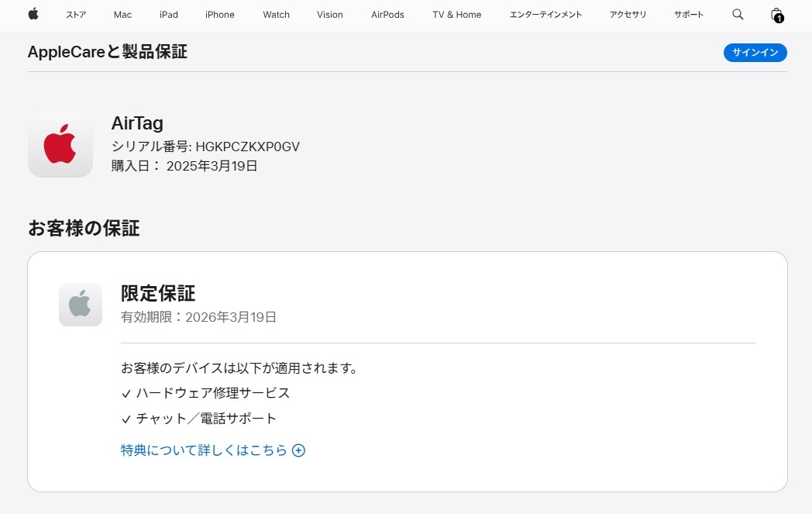Open the エンターテインメント menu

pyautogui.click(x=545, y=15)
